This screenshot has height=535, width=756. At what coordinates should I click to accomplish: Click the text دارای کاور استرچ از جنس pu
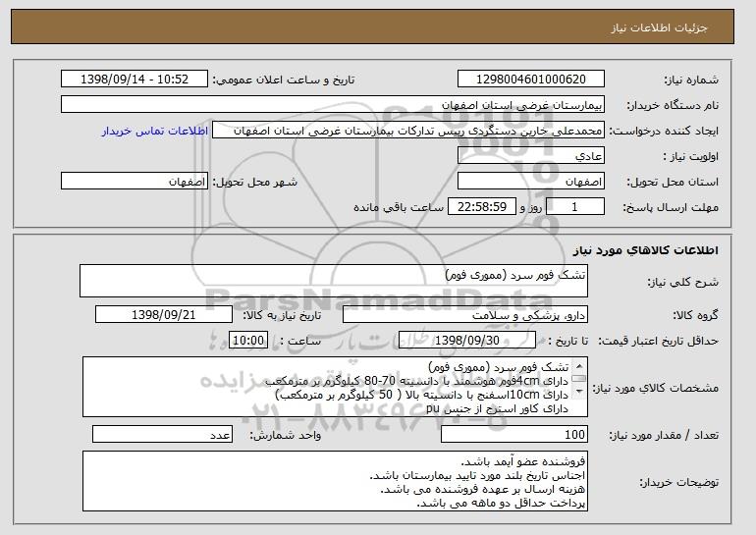click(x=498, y=408)
